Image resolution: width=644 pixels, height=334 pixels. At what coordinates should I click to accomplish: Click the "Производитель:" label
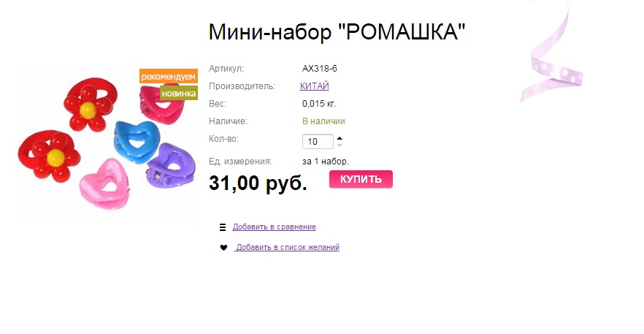tap(242, 86)
